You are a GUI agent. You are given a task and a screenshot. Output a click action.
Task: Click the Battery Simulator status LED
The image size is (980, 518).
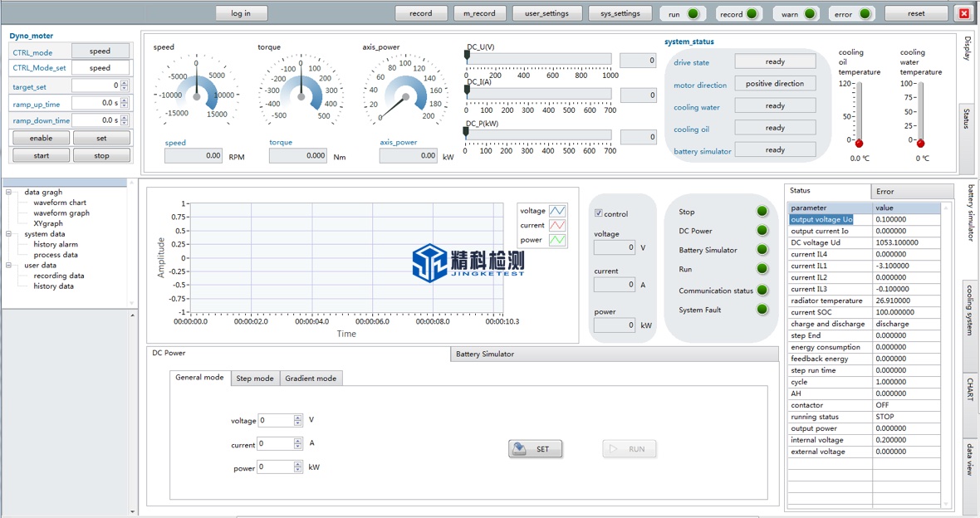click(x=762, y=250)
